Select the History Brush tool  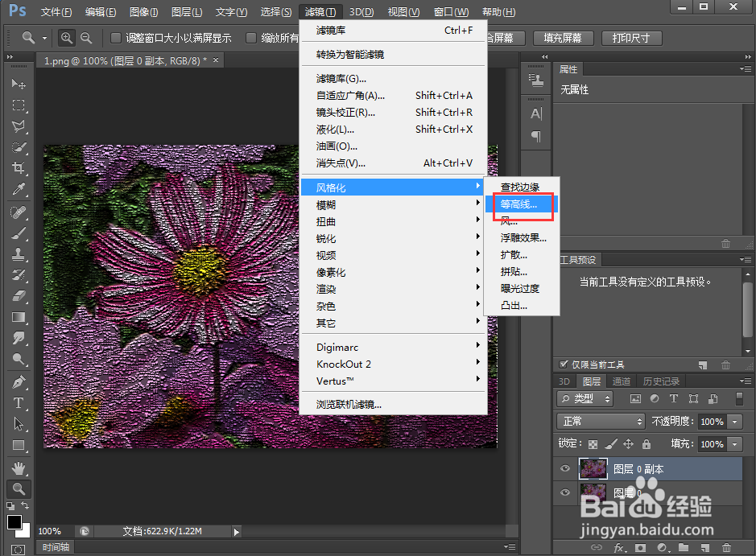[19, 275]
